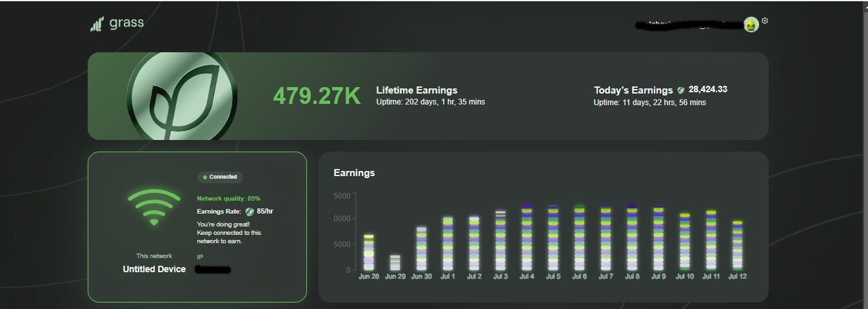The image size is (868, 309).
Task: Click the Jun 29 earnings bar
Action: pyautogui.click(x=395, y=263)
